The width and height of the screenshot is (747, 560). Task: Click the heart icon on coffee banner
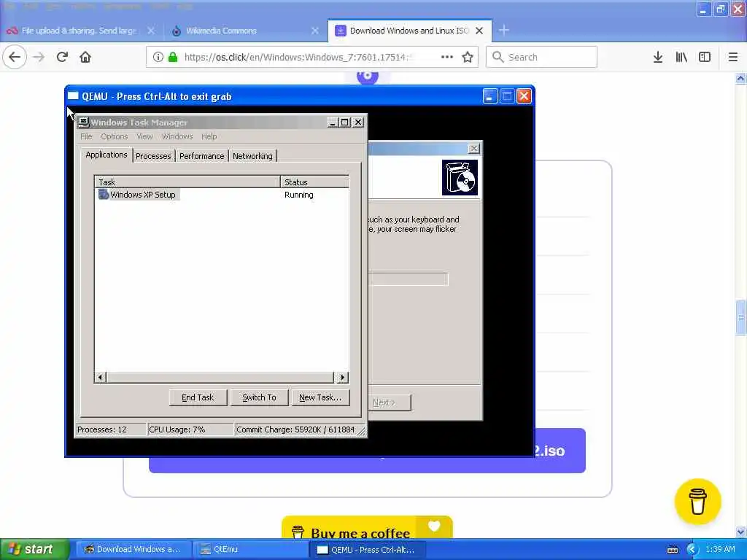point(434,526)
